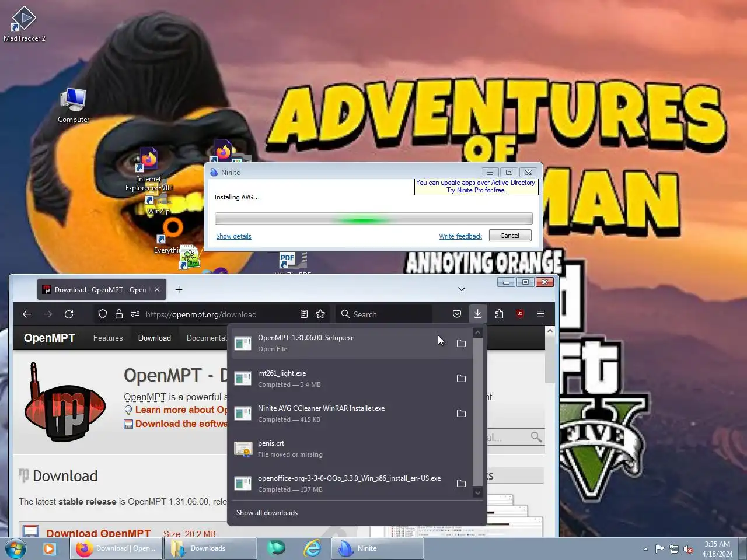Click the OpenMPT page scrollbar up arrow
The height and width of the screenshot is (560, 747).
[x=549, y=331]
